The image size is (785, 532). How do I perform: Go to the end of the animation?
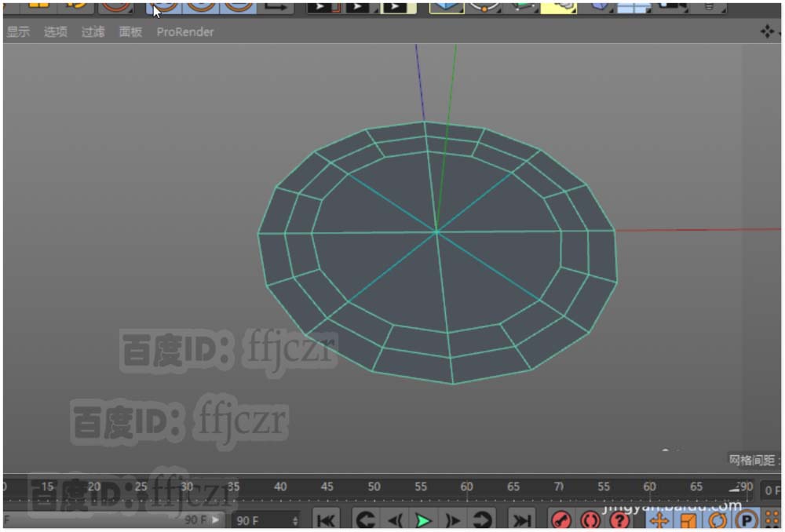(x=520, y=520)
